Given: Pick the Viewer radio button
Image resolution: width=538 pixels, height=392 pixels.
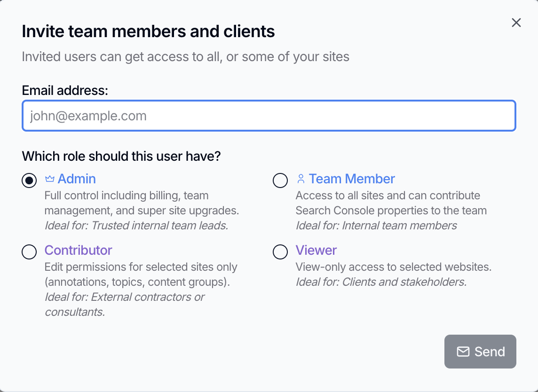Looking at the screenshot, I should point(280,252).
